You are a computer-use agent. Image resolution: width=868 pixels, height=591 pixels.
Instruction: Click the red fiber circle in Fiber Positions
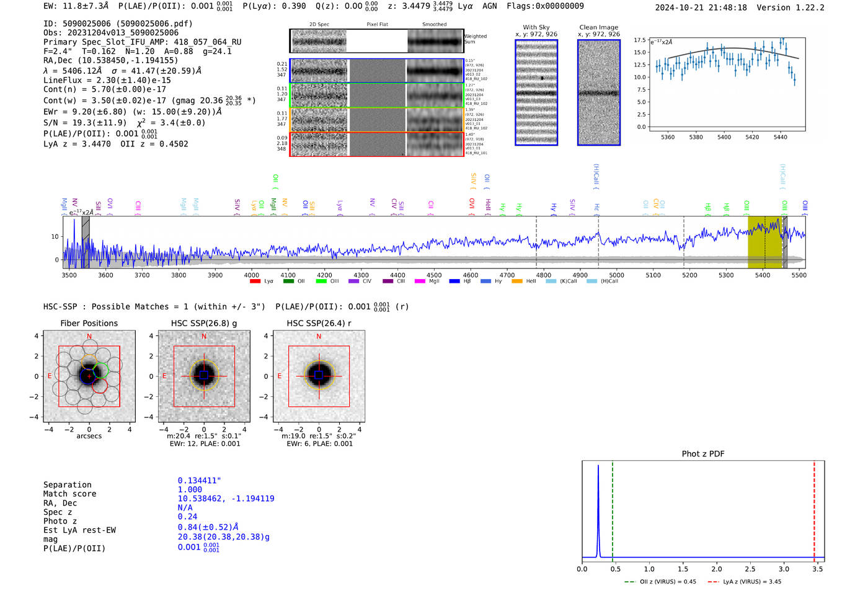click(99, 386)
